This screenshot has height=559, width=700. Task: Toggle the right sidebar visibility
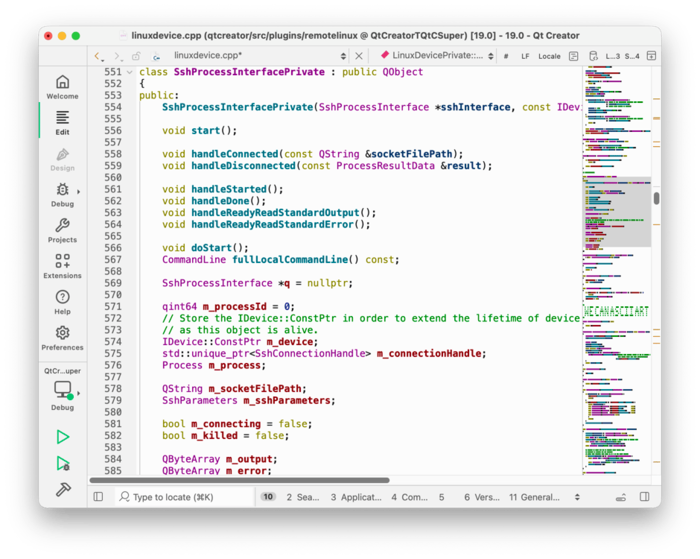(x=645, y=497)
